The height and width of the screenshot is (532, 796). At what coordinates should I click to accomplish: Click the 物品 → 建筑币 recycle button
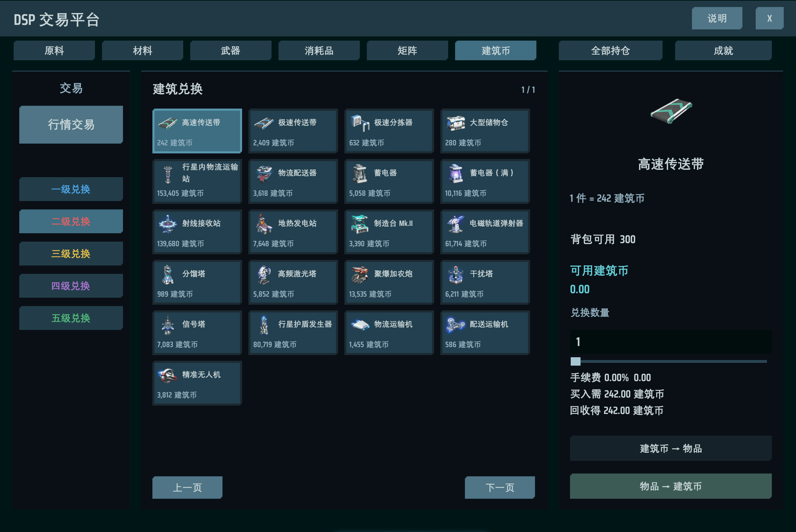[671, 486]
